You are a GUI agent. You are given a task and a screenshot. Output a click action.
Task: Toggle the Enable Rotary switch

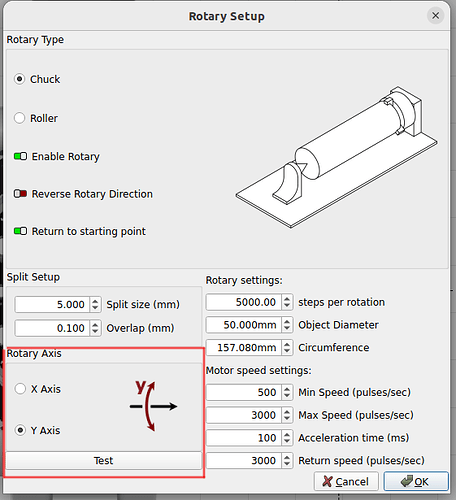[x=20, y=156]
